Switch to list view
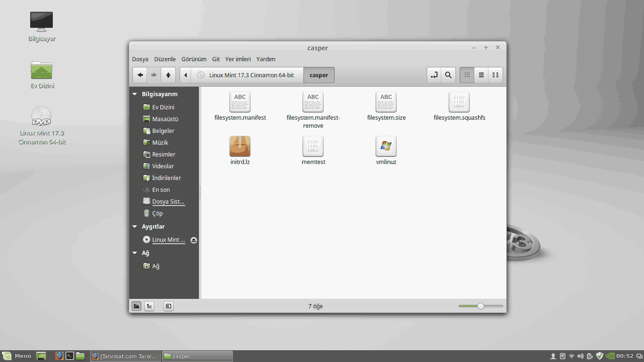The width and height of the screenshot is (644, 362). click(x=481, y=75)
